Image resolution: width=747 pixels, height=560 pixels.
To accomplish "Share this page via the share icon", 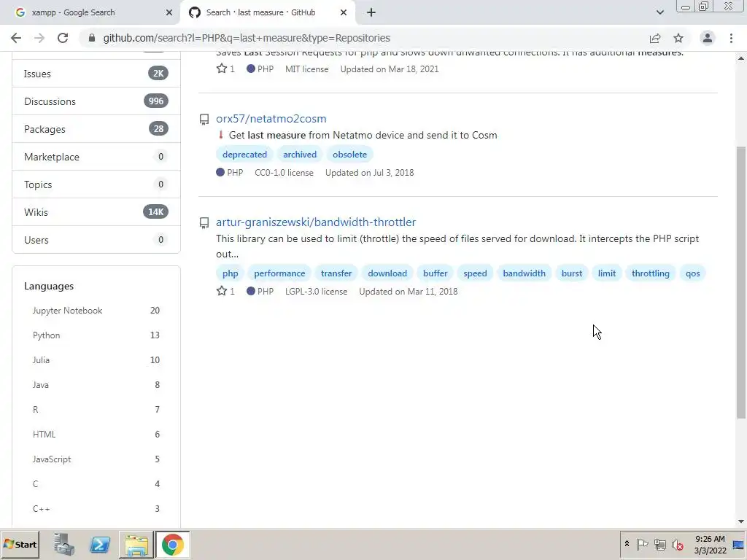I will [655, 38].
